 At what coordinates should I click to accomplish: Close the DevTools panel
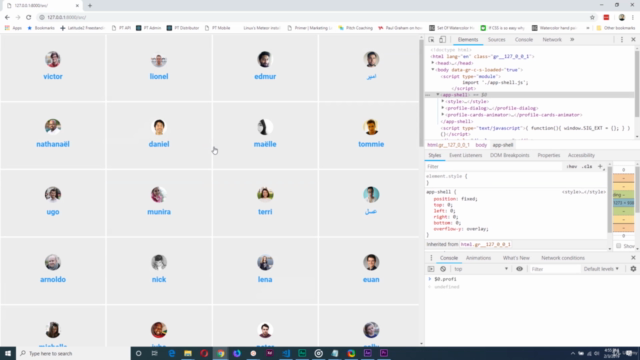(x=633, y=40)
